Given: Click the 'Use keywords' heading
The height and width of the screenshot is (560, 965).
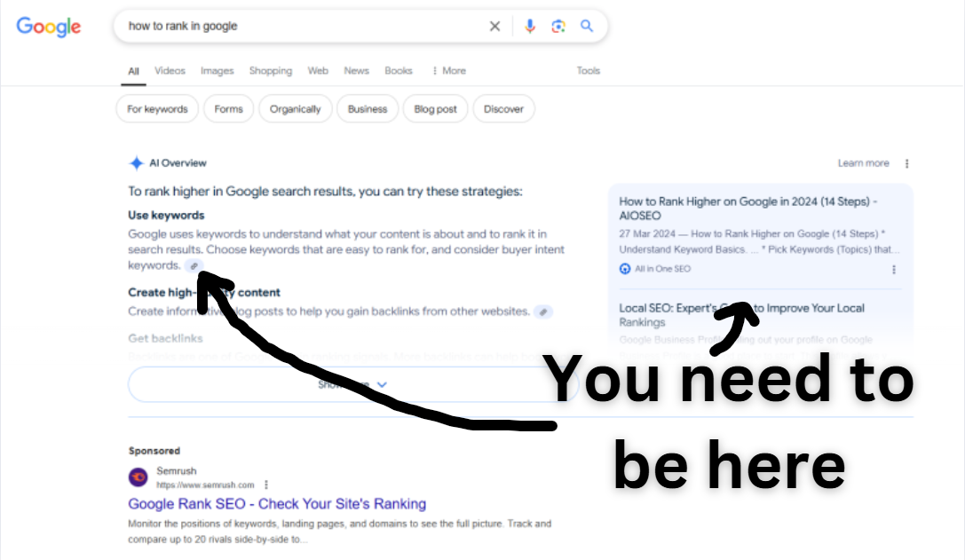Looking at the screenshot, I should click(x=166, y=216).
